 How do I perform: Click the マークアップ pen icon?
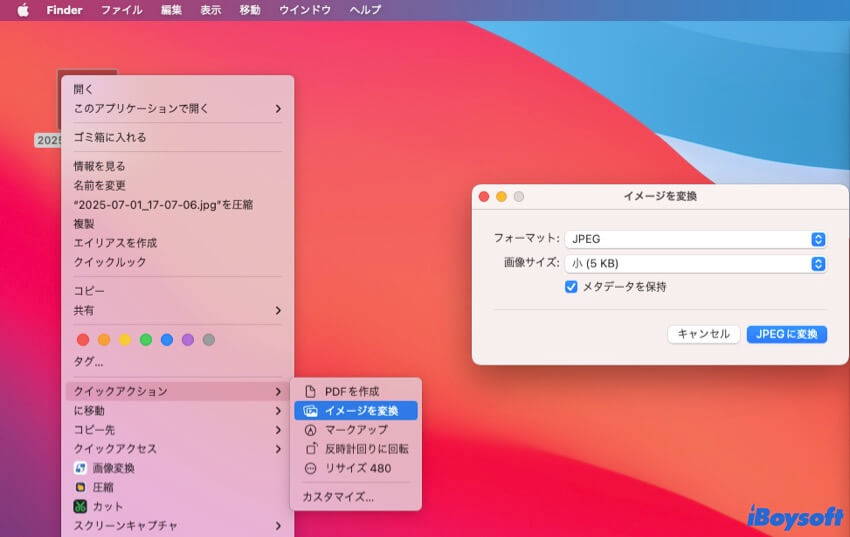310,430
